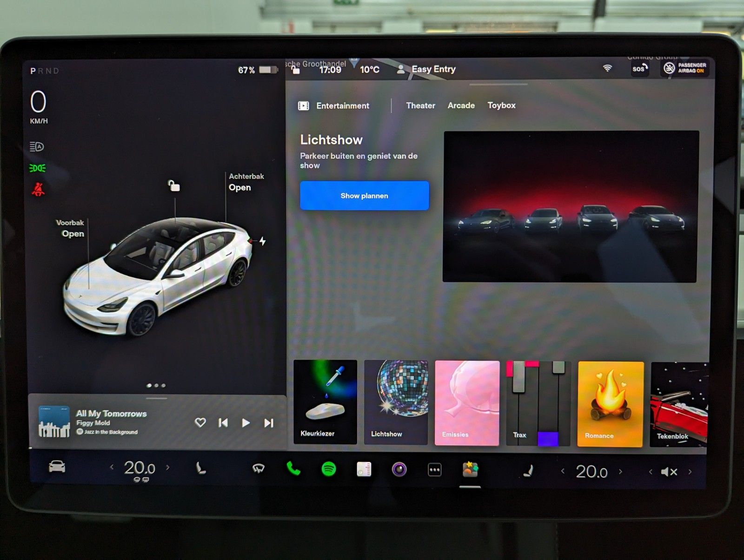The image size is (744, 560).
Task: Skip to previous track
Action: (x=223, y=423)
